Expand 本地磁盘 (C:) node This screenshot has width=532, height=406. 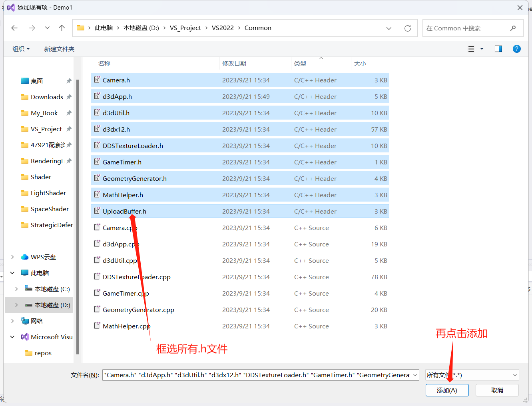16,289
